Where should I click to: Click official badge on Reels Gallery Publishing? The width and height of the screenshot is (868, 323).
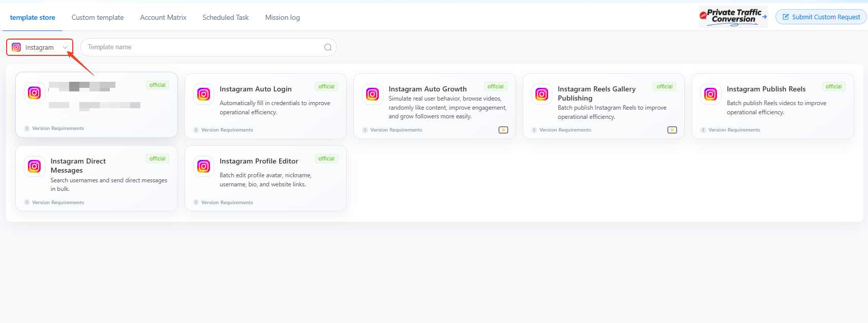(x=665, y=86)
